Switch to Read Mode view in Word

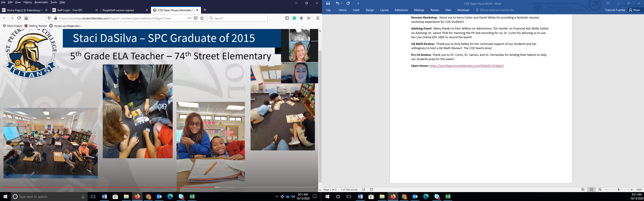coord(583,190)
